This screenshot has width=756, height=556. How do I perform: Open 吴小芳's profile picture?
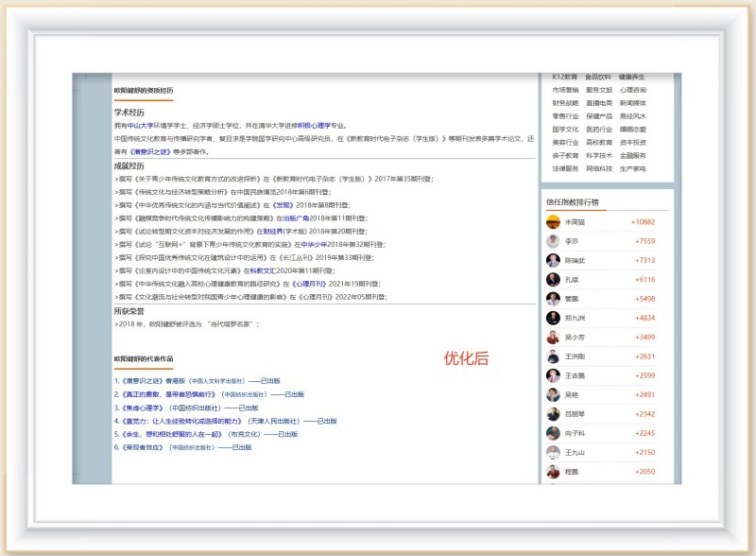(x=553, y=338)
